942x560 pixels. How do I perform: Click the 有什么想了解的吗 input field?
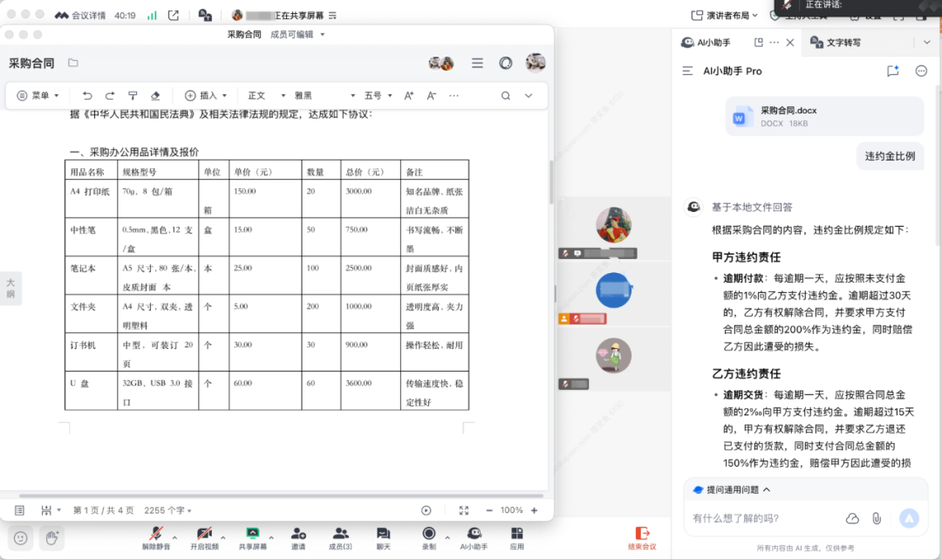click(759, 518)
